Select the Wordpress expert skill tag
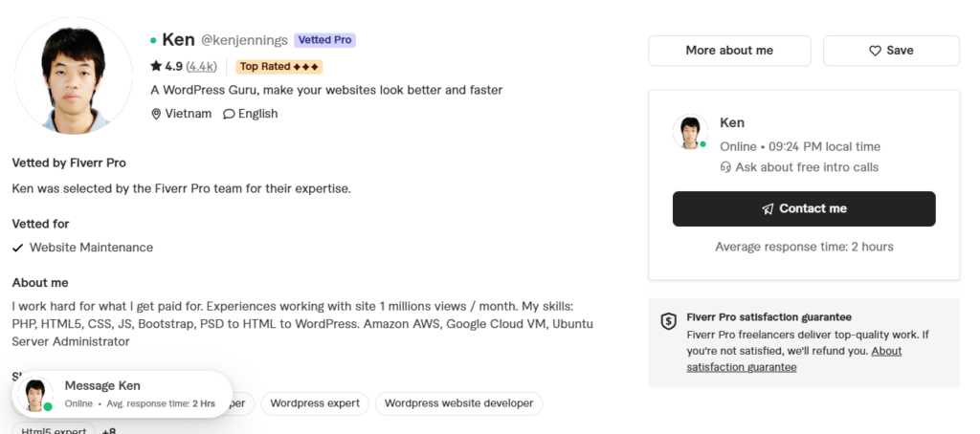The image size is (980, 434). [x=315, y=403]
